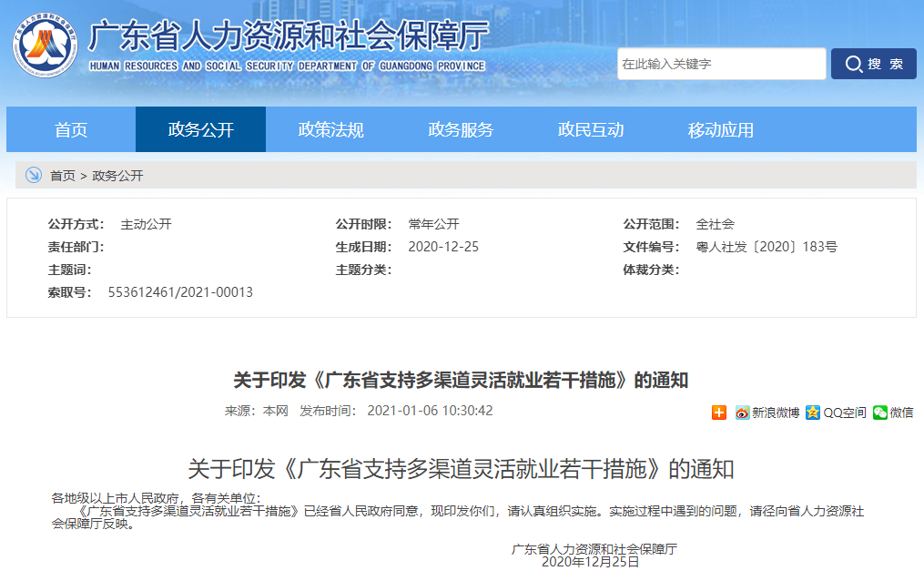924x581 pixels.
Task: Click 首页 link in breadcrumb
Action: point(63,176)
